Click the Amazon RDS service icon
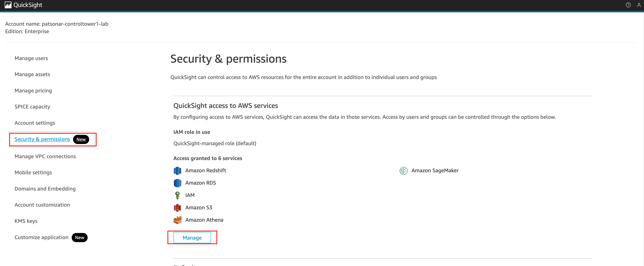The width and height of the screenshot is (644, 266). pos(177,183)
